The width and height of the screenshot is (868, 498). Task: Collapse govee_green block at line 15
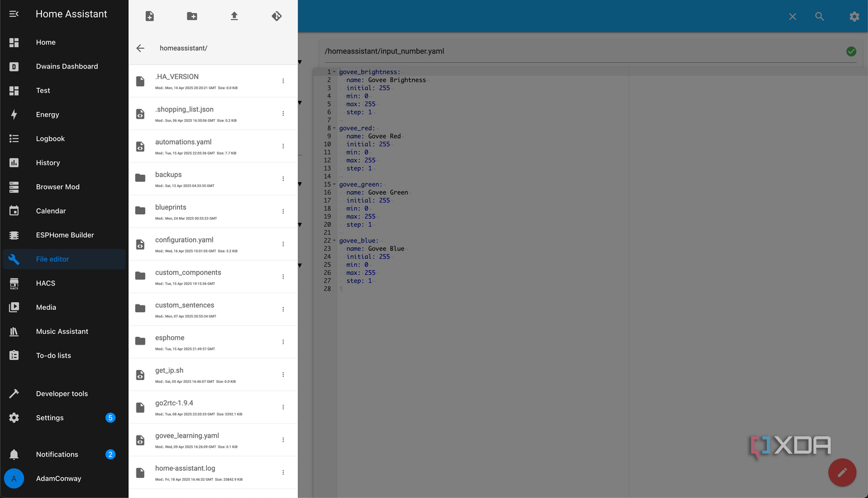pos(334,184)
